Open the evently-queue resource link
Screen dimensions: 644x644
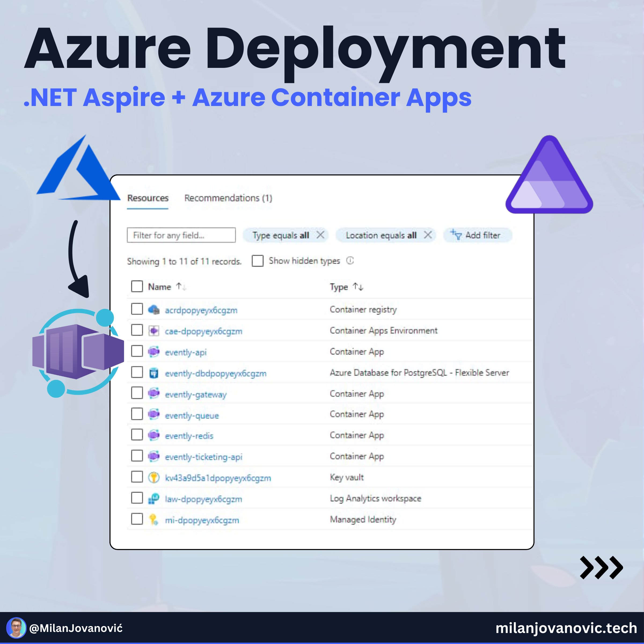(x=192, y=415)
